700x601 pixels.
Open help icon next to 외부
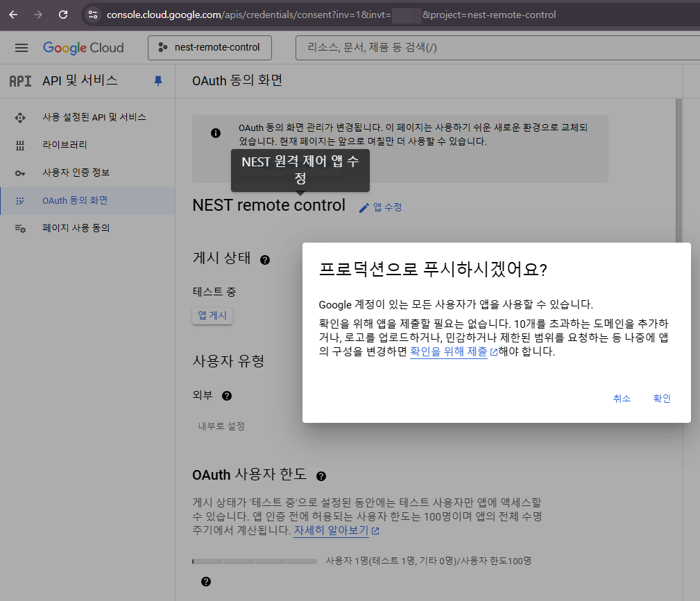227,396
